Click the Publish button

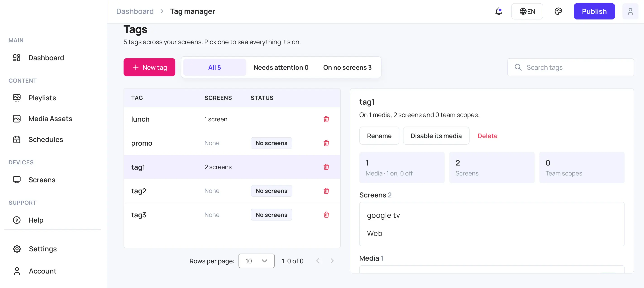(x=594, y=11)
